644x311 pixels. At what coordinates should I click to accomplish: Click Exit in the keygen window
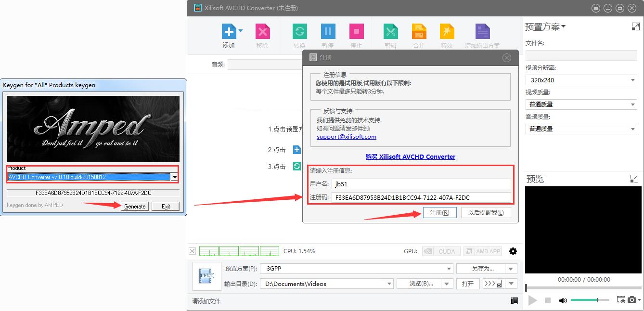point(166,206)
